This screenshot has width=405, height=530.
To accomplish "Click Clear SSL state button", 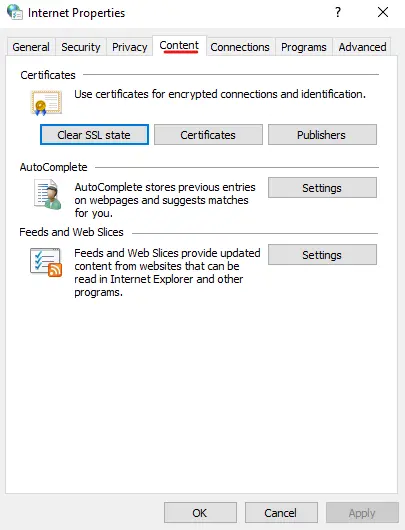I will point(94,135).
